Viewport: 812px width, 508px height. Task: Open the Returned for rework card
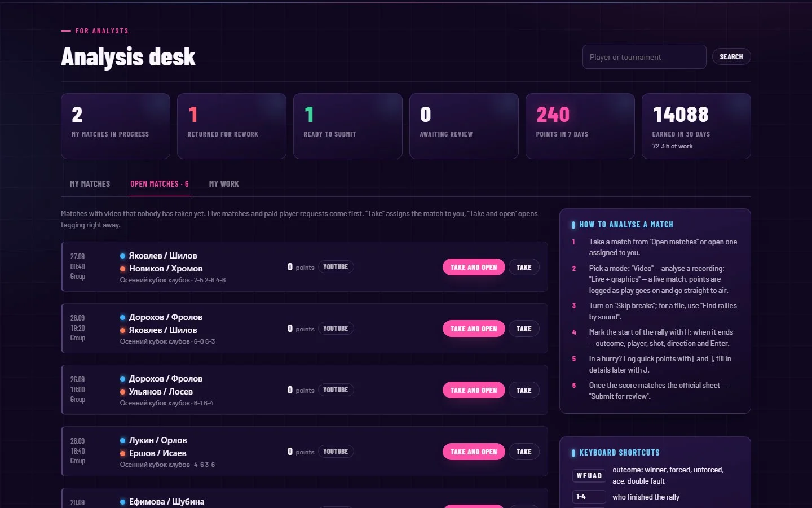tap(232, 126)
